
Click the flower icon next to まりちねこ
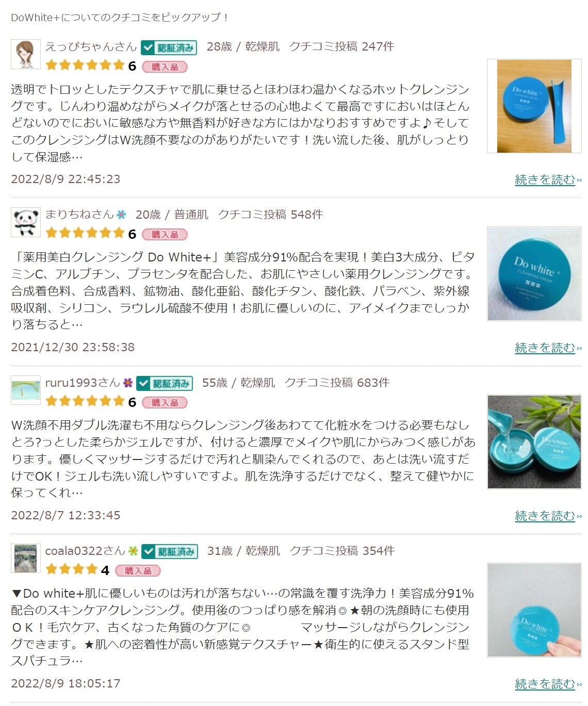point(121,214)
